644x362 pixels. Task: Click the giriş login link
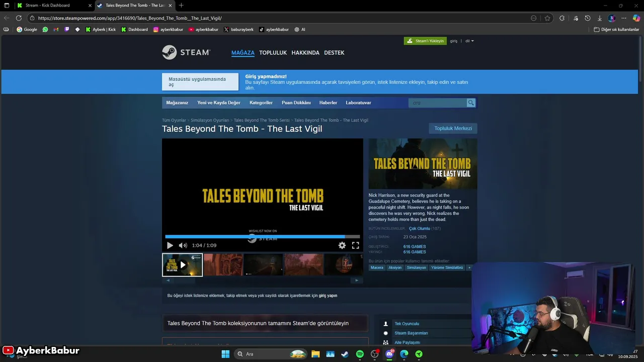453,41
